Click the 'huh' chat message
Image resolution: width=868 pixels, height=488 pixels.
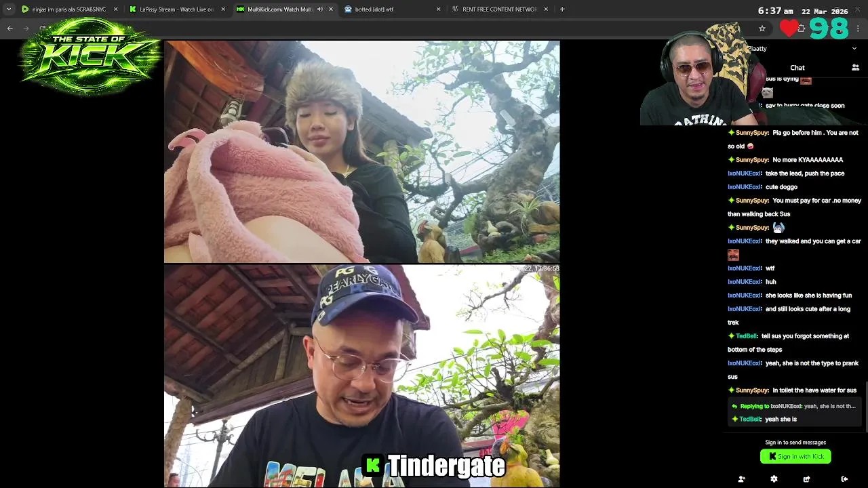[x=770, y=282]
